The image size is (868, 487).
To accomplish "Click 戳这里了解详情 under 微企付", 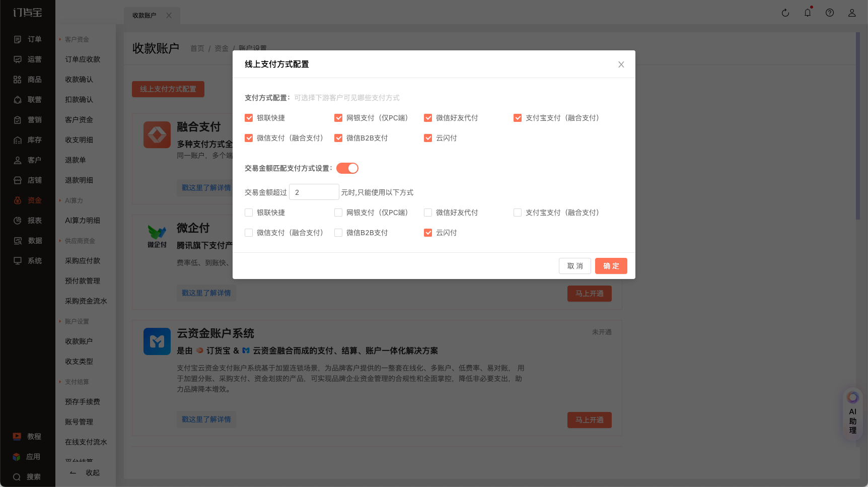I will click(x=206, y=293).
